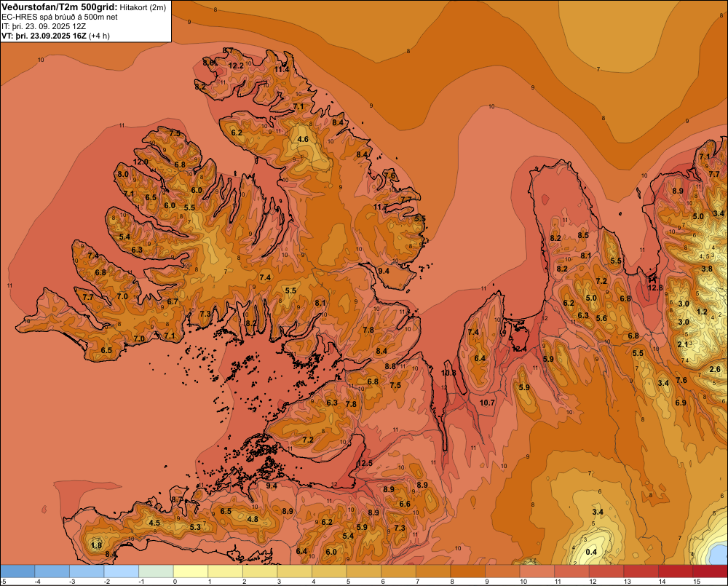Click the '(+4 h)' forecast offset

click(x=99, y=36)
